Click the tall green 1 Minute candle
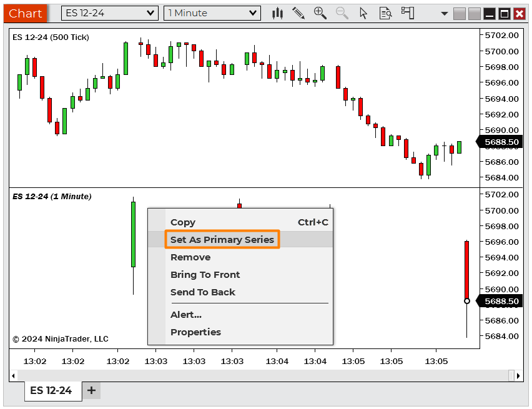Image resolution: width=532 pixels, height=409 pixels. (x=134, y=234)
